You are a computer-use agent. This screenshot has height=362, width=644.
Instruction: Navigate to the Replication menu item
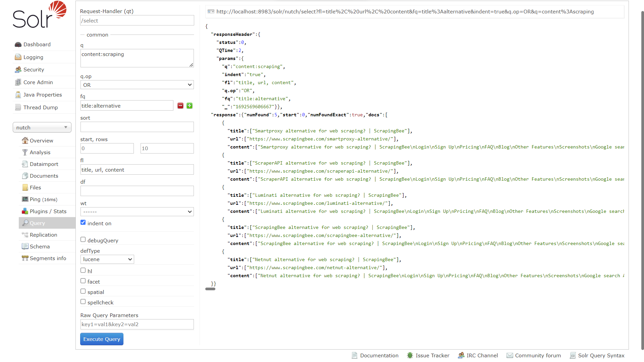[43, 235]
